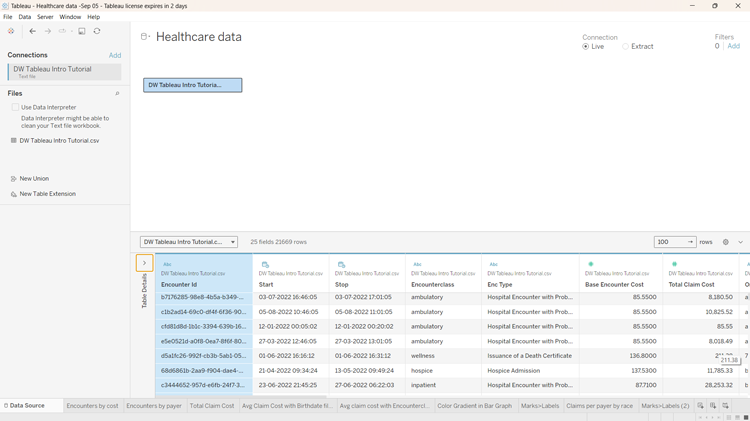Refresh the data source
Screen dimensions: 750x421
[97, 31]
